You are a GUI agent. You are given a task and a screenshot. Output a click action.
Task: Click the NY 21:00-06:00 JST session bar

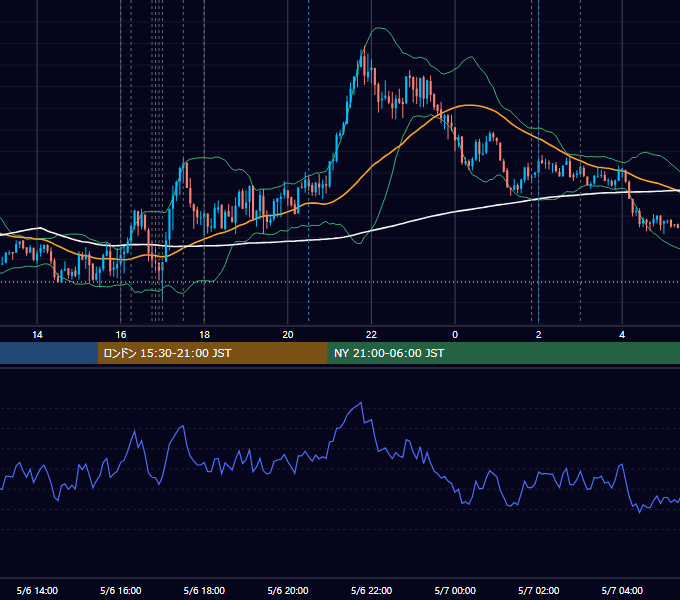[503, 353]
